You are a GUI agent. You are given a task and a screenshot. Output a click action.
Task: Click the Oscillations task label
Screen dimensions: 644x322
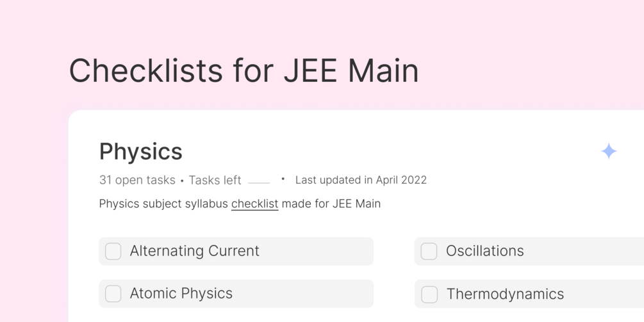click(x=484, y=251)
